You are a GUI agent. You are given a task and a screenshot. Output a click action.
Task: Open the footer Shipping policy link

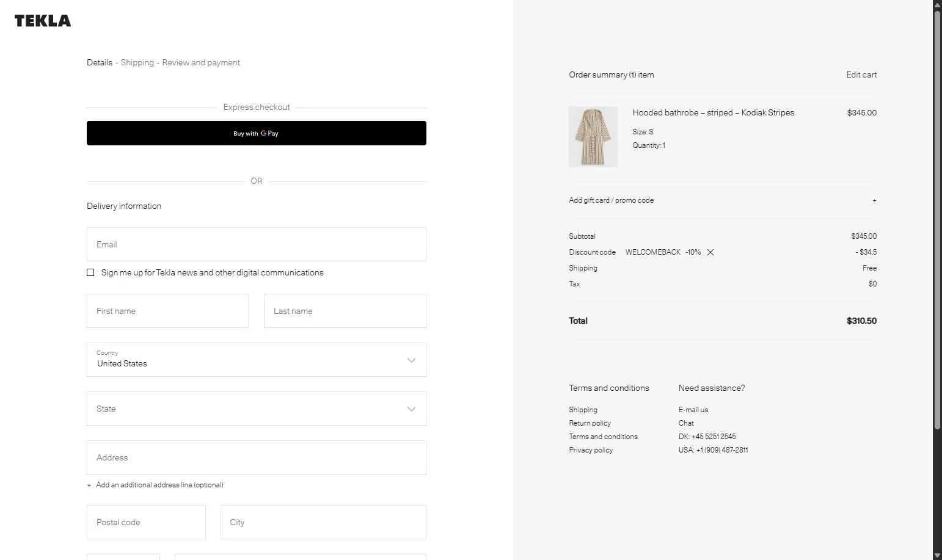tap(583, 410)
